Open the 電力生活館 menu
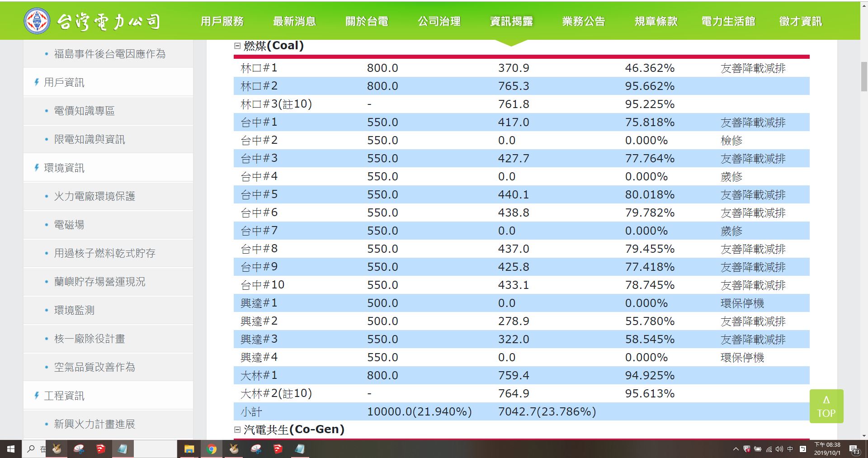 [728, 21]
